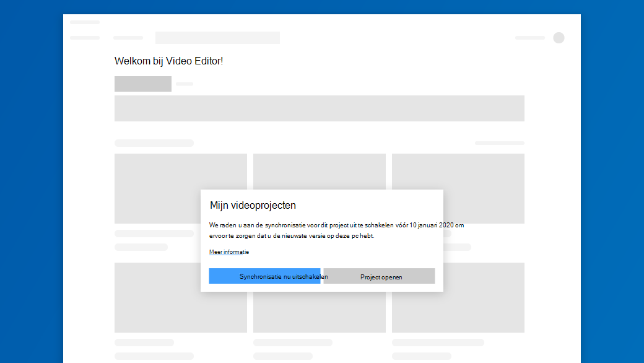Click the section title placeholder above the first thumbnail

click(x=154, y=143)
